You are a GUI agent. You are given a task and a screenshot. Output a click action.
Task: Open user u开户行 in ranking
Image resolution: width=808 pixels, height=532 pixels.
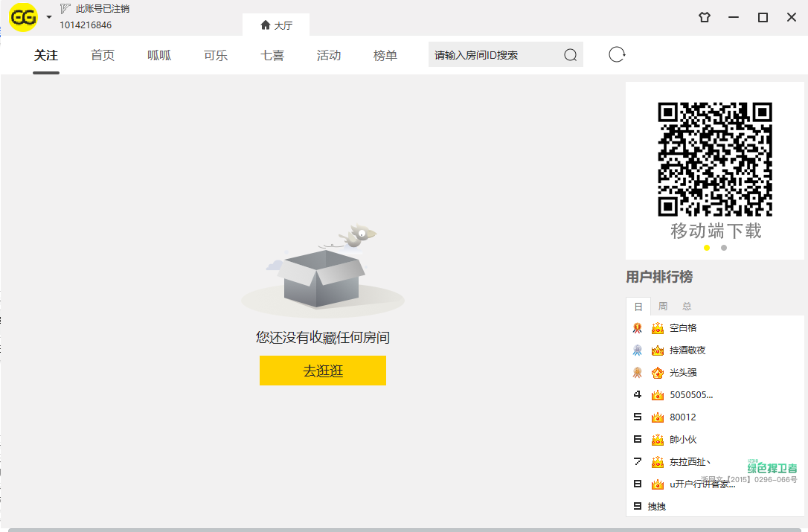coord(702,484)
